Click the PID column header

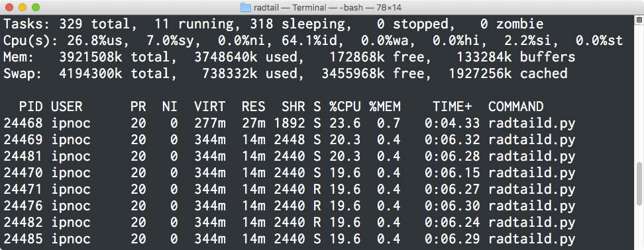(x=30, y=106)
